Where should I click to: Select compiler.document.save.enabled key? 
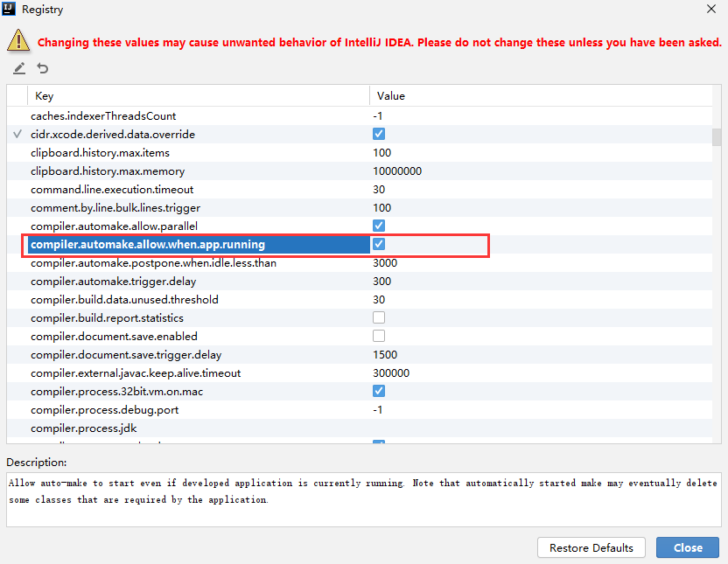[114, 337]
